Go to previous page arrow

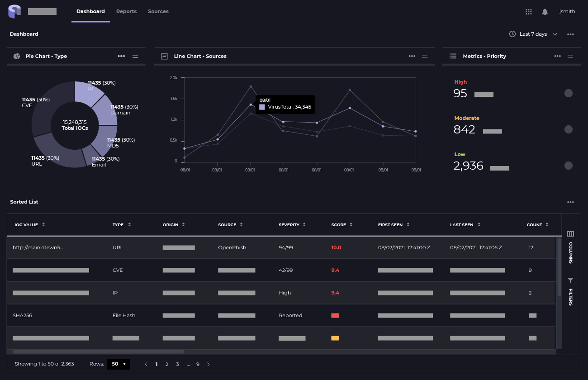pos(146,364)
